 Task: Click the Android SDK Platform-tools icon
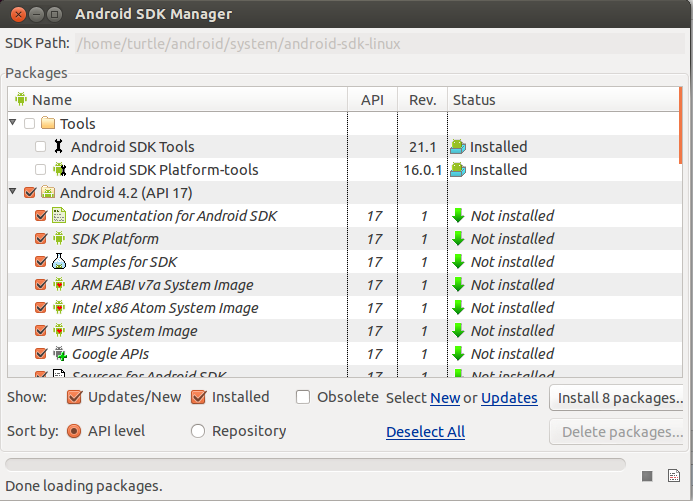coord(58,170)
